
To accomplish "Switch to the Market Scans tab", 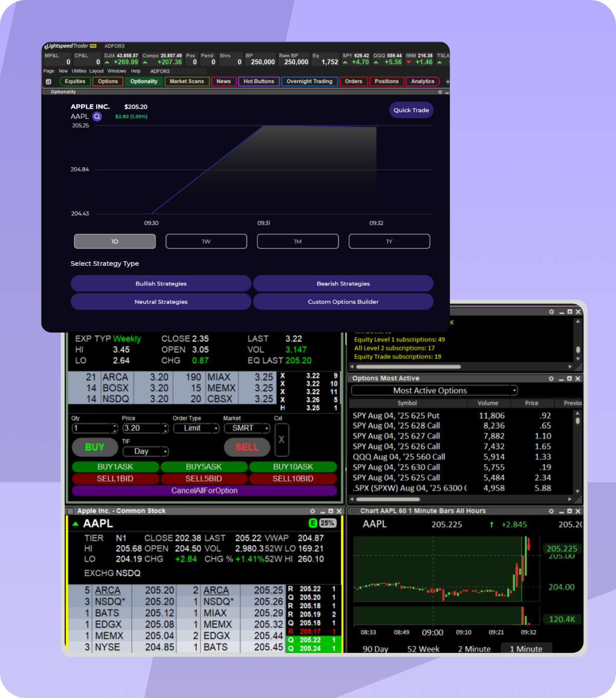I will pos(187,82).
